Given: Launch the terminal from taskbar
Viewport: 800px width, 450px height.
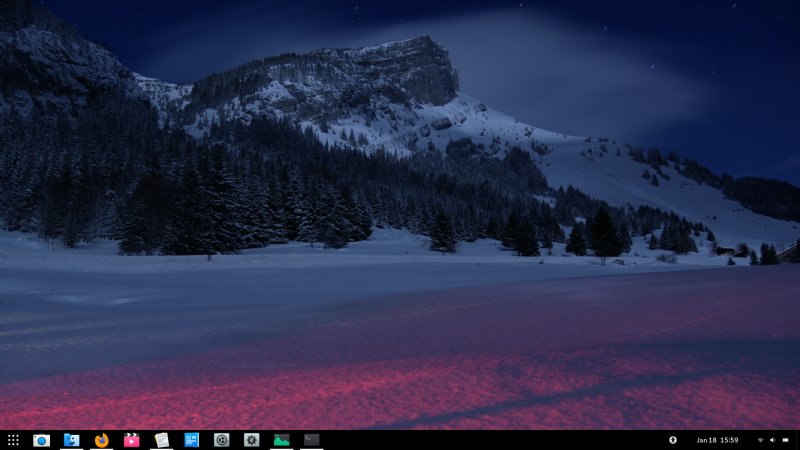Looking at the screenshot, I should pyautogui.click(x=311, y=440).
